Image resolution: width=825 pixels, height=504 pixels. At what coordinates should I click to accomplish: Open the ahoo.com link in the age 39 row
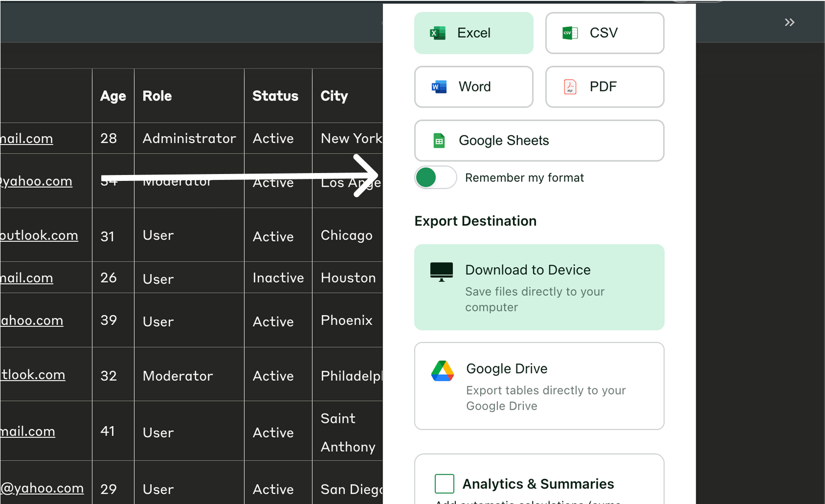32,320
